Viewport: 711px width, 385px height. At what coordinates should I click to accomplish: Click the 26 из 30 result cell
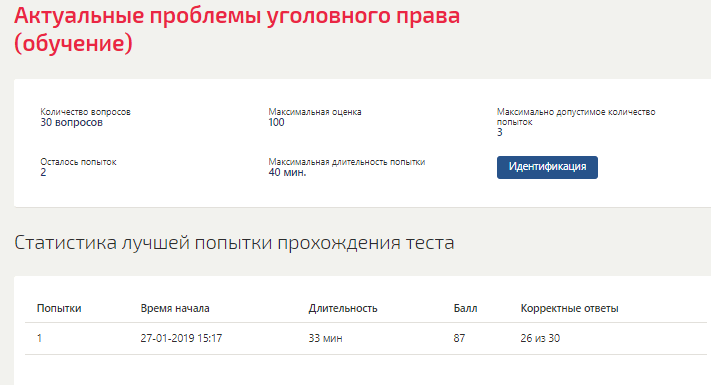point(540,338)
